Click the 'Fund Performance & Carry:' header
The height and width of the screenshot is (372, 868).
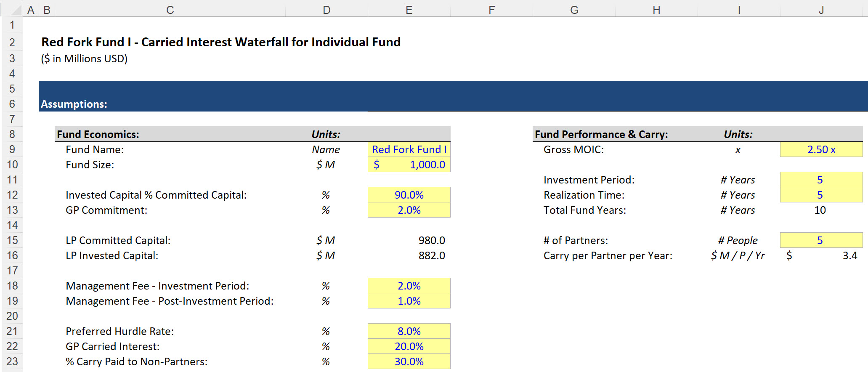(601, 134)
